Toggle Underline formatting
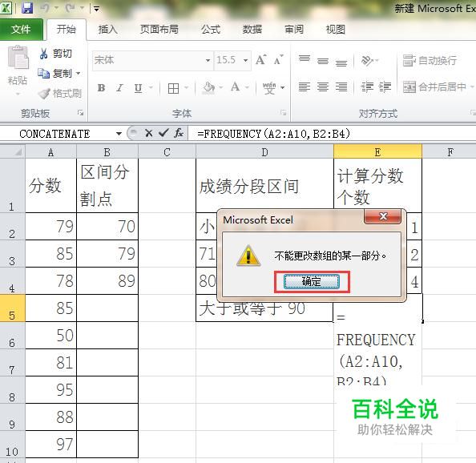Image resolution: width=476 pixels, height=463 pixels. pyautogui.click(x=139, y=88)
